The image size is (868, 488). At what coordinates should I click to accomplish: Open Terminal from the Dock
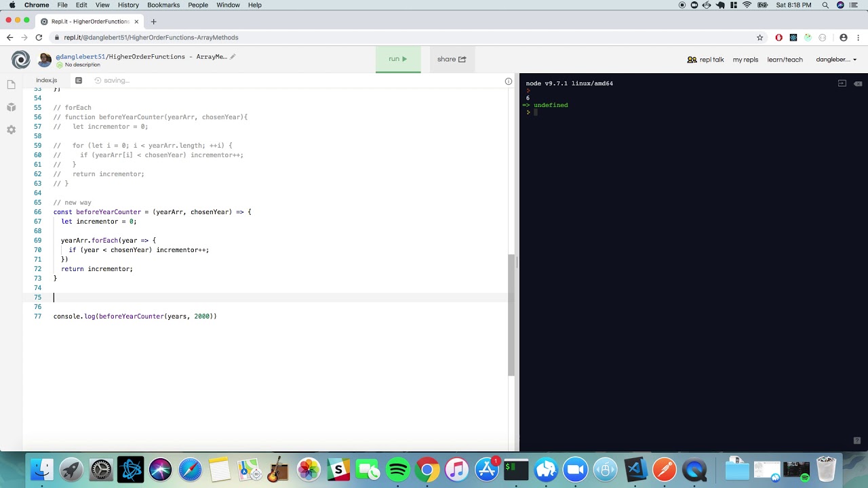click(516, 469)
